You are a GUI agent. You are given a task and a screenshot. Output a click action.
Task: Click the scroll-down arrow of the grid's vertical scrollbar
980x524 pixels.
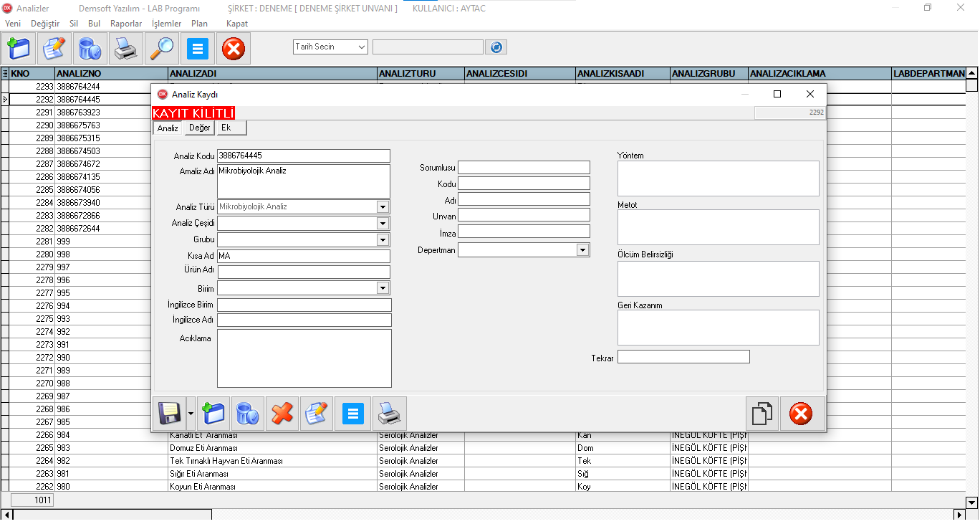click(x=972, y=502)
